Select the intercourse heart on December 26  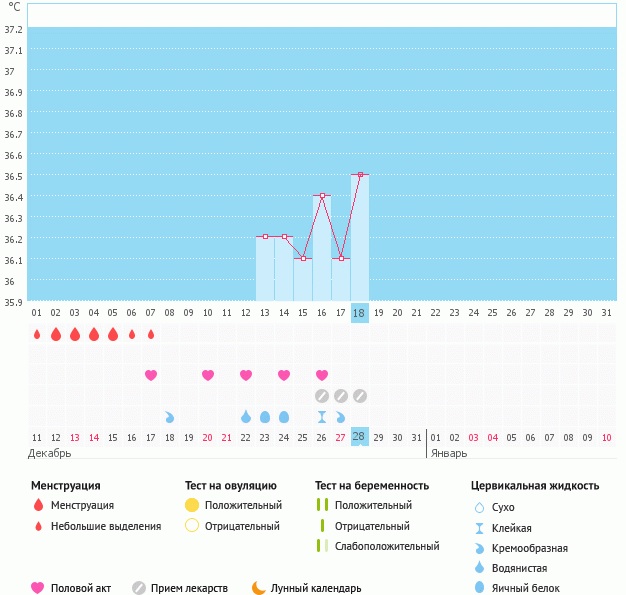click(x=322, y=375)
